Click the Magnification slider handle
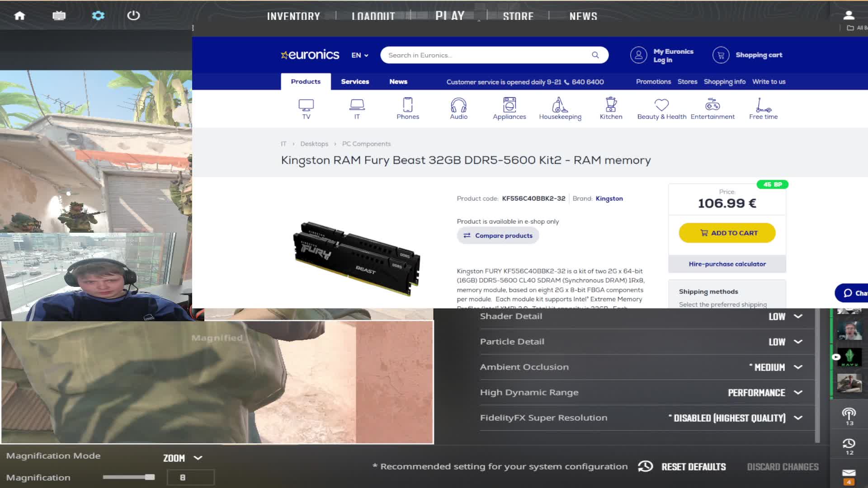The image size is (868, 488). (x=150, y=477)
